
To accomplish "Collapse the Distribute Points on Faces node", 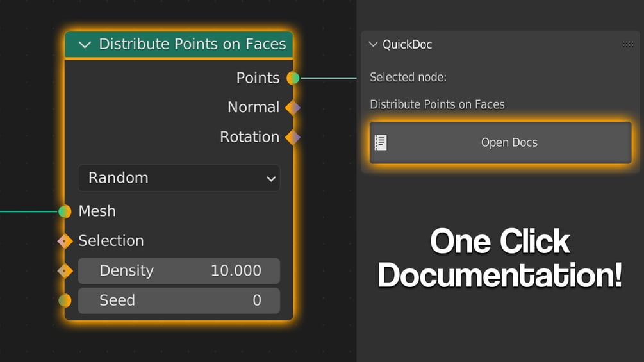I will [85, 45].
